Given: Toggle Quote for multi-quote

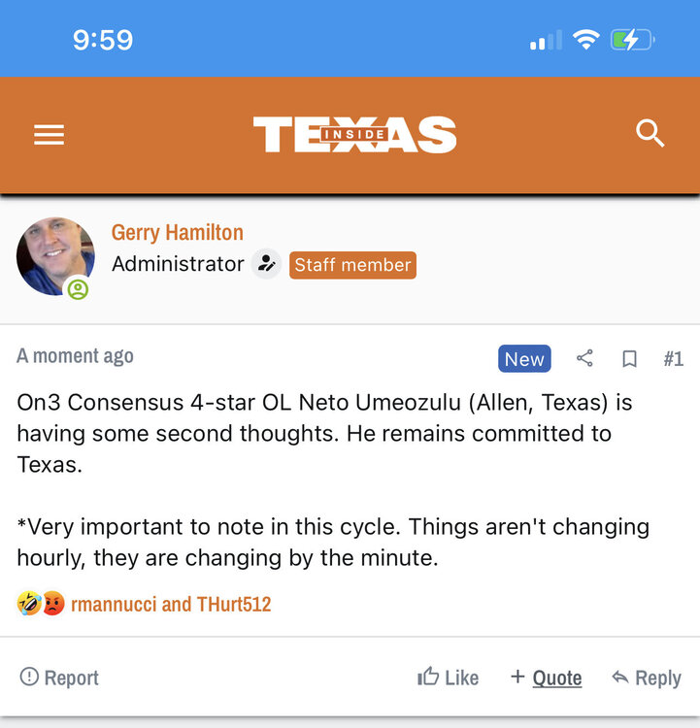Looking at the screenshot, I should click(x=546, y=678).
